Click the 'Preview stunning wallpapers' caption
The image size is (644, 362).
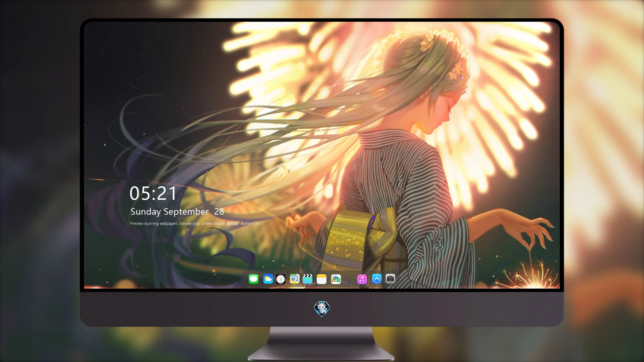tap(195, 223)
